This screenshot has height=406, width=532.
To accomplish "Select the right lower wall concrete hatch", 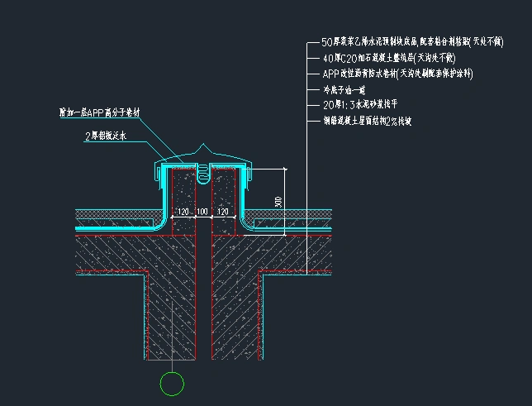I will pyautogui.click(x=233, y=314).
